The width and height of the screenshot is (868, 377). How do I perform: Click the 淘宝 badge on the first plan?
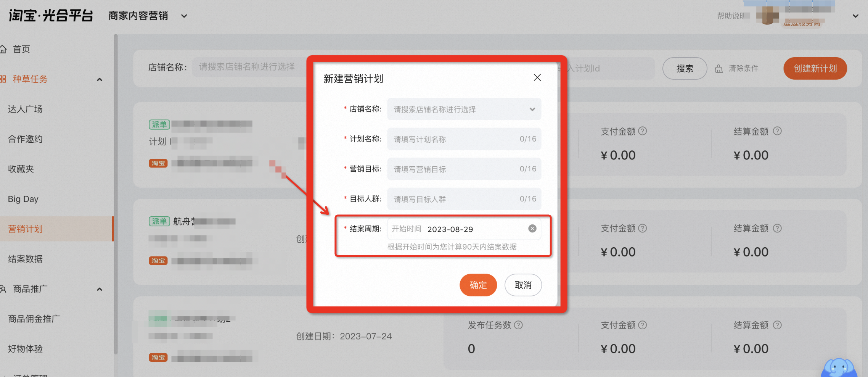pos(158,163)
